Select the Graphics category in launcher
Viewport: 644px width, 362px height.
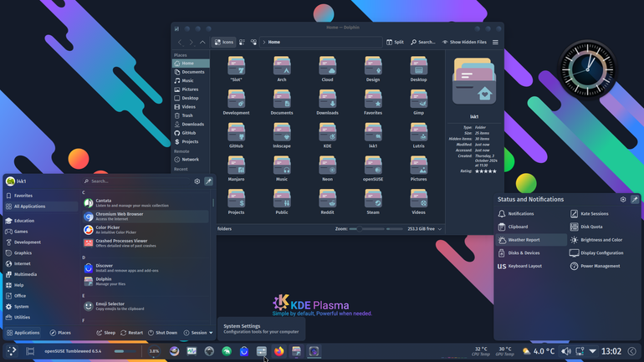click(41, 252)
